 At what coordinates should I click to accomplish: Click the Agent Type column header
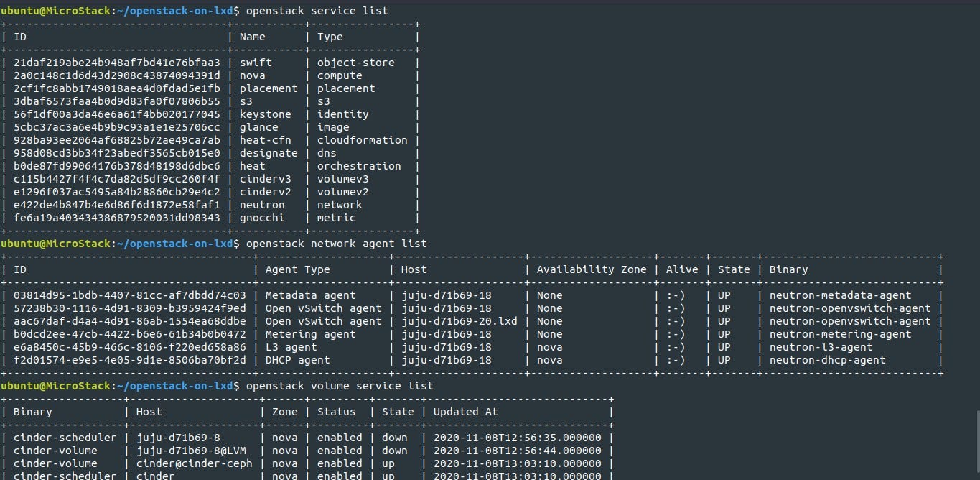click(298, 269)
